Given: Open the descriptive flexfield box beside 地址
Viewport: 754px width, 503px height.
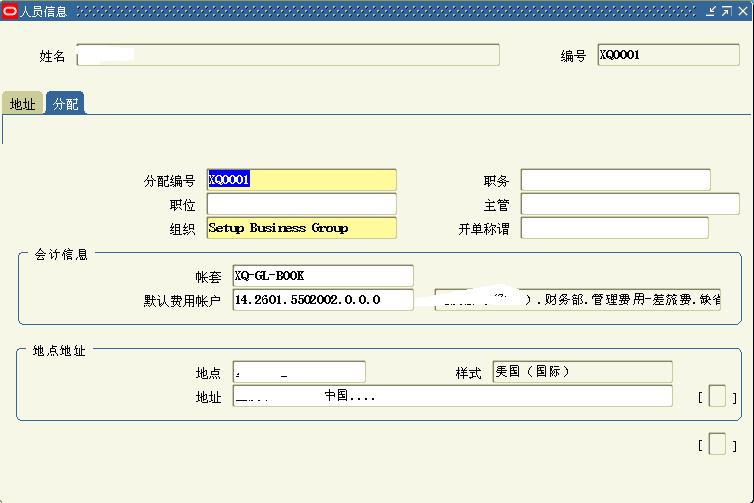Looking at the screenshot, I should tap(717, 397).
